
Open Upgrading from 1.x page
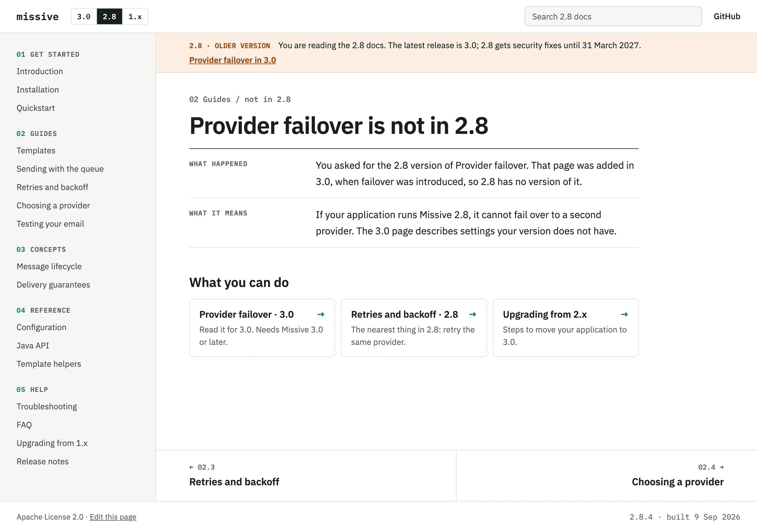(52, 443)
